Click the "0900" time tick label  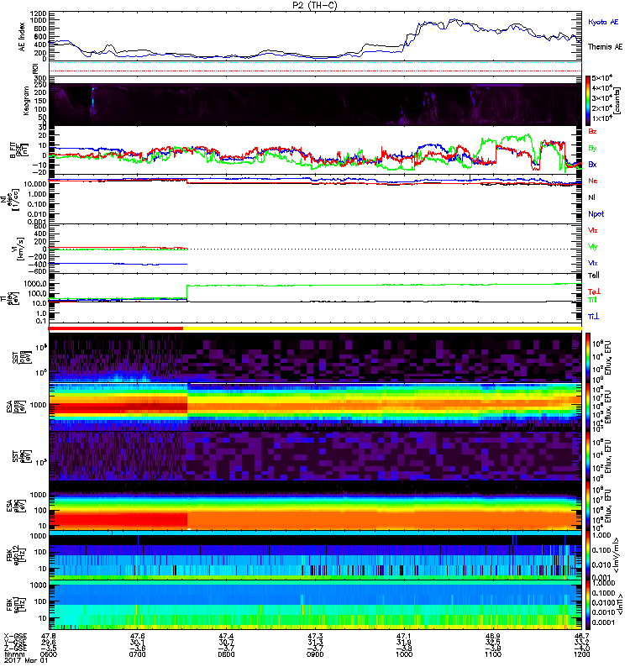(315, 654)
